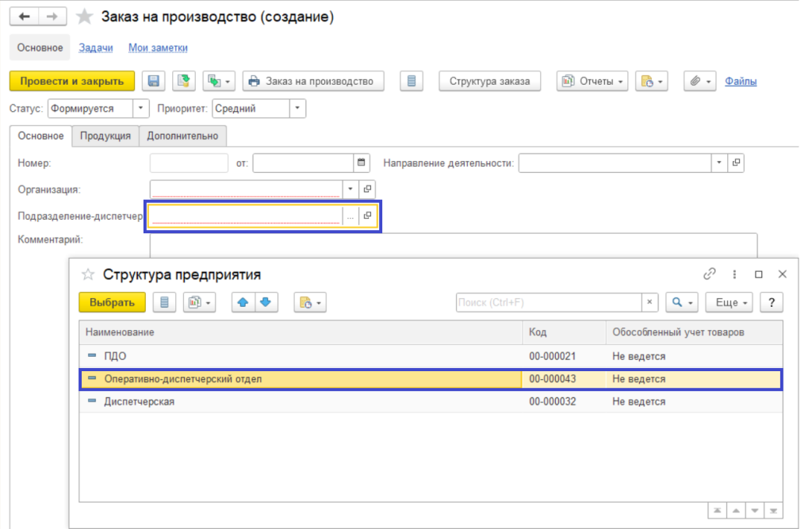
Task: Select the Основное tab of the order form
Action: (41, 136)
